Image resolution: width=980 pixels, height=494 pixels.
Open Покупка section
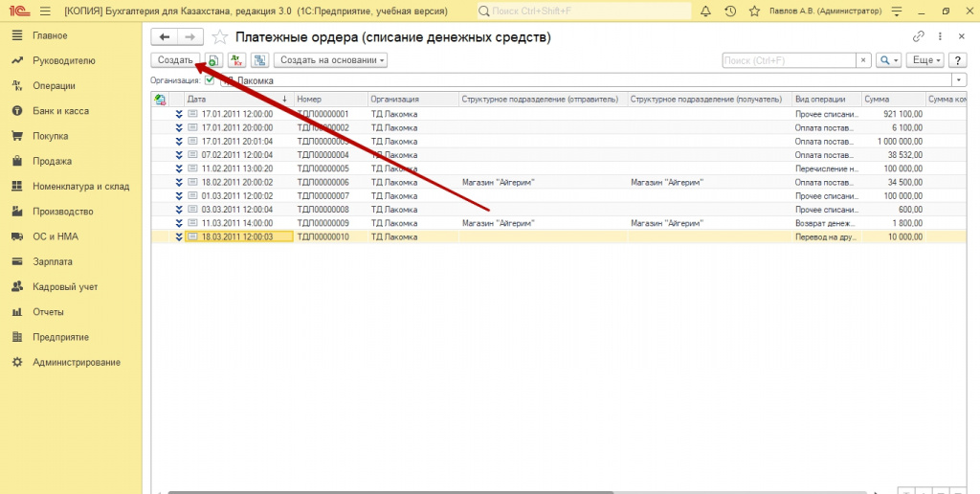click(x=50, y=136)
